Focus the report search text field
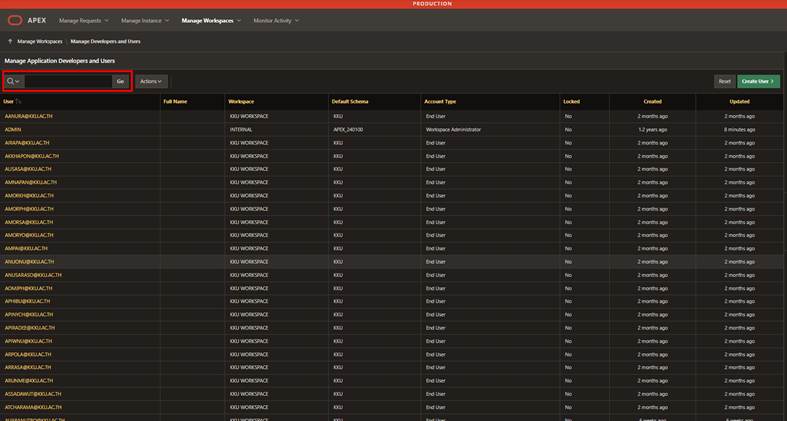Image resolution: width=787 pixels, height=421 pixels. click(68, 81)
